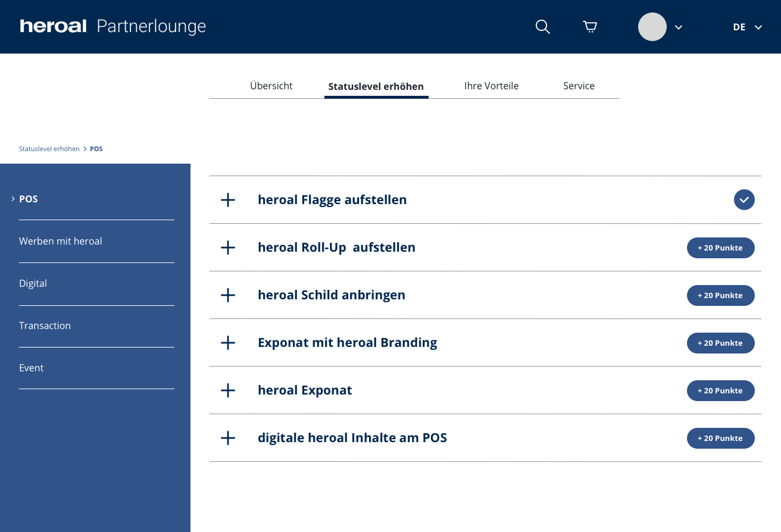Open the shopping cart icon

click(589, 27)
